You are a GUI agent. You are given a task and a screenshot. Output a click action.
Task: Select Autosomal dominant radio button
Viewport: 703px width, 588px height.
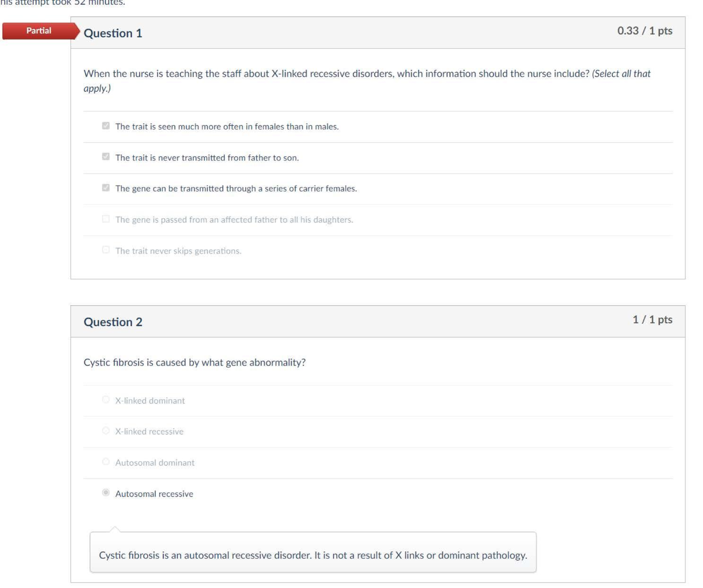[105, 462]
